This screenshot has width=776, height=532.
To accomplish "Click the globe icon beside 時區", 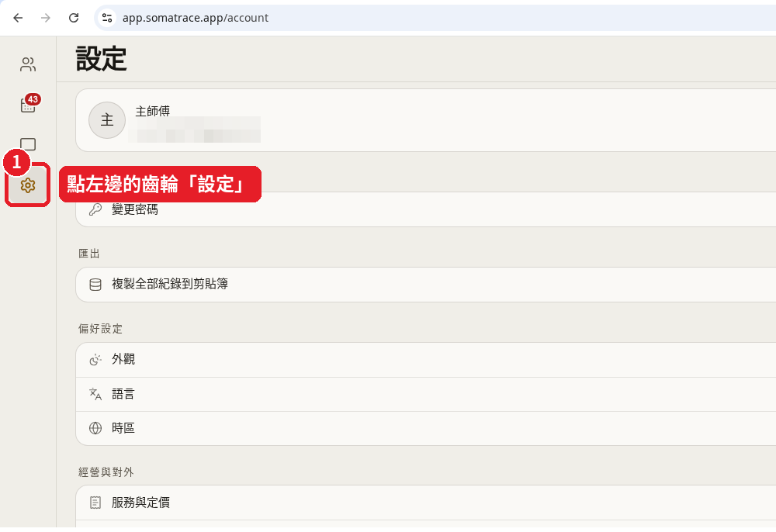I will (95, 428).
